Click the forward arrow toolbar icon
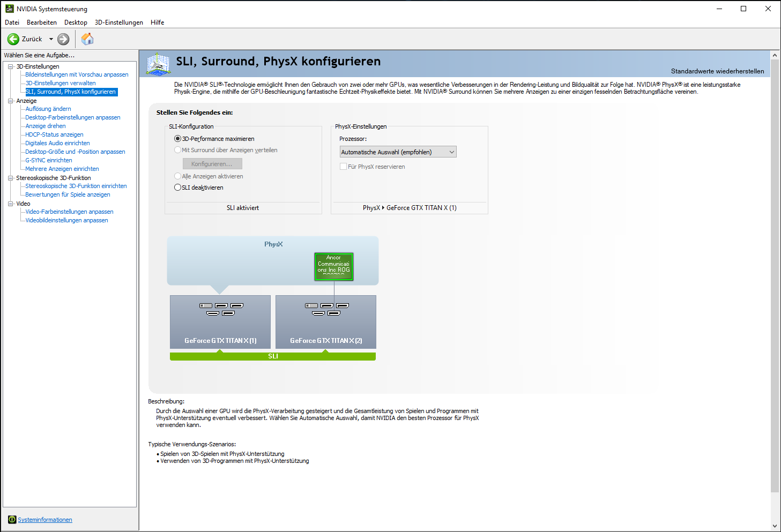The height and width of the screenshot is (532, 781). 63,39
